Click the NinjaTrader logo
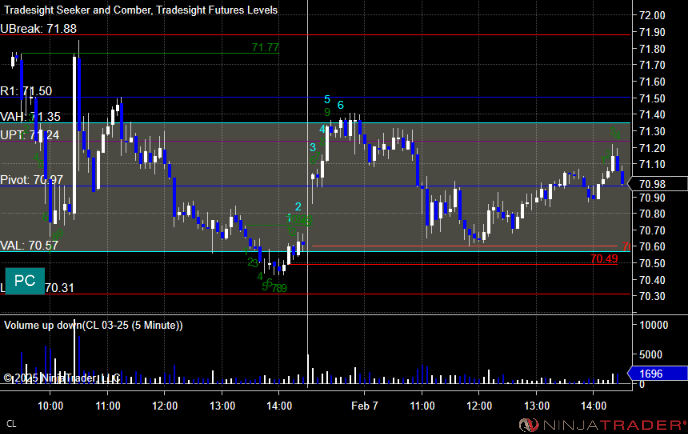Viewport: 688px width, 434px height. 602,425
